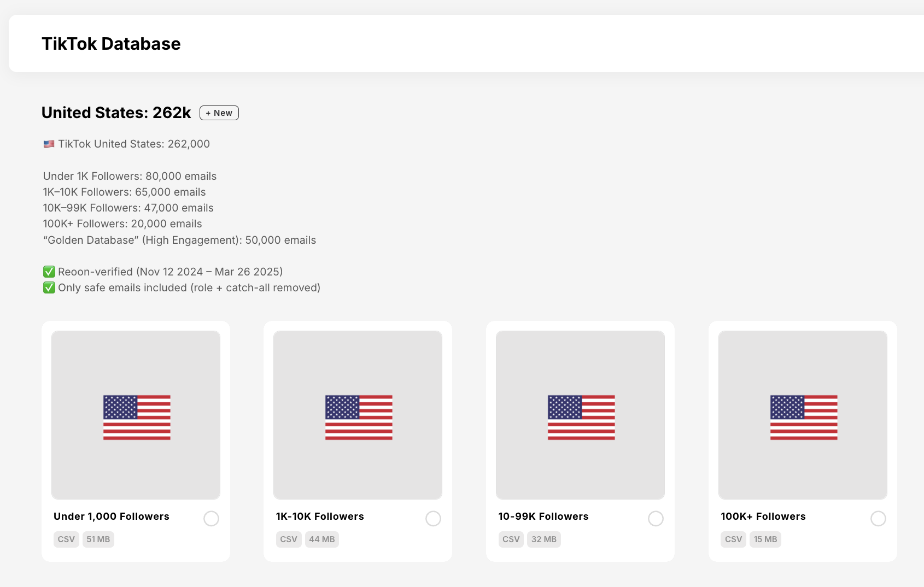This screenshot has width=924, height=587.
Task: Click the 32 MB size tag
Action: (x=544, y=539)
